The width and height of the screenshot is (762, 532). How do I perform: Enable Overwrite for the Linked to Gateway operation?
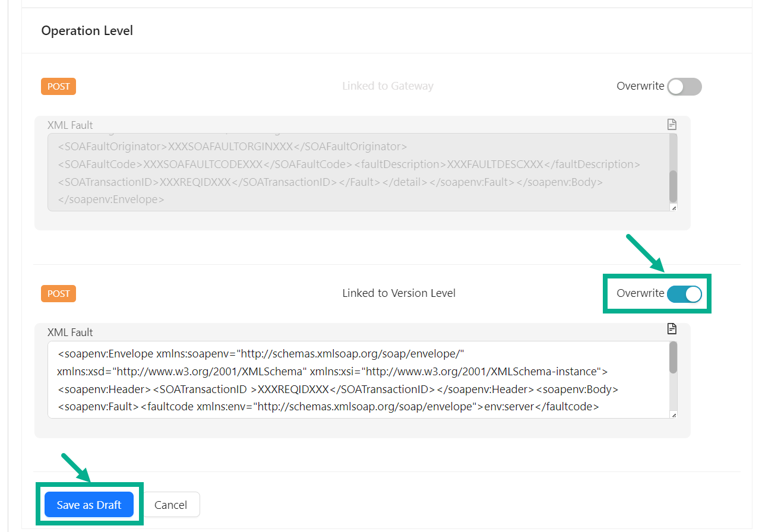click(x=684, y=87)
